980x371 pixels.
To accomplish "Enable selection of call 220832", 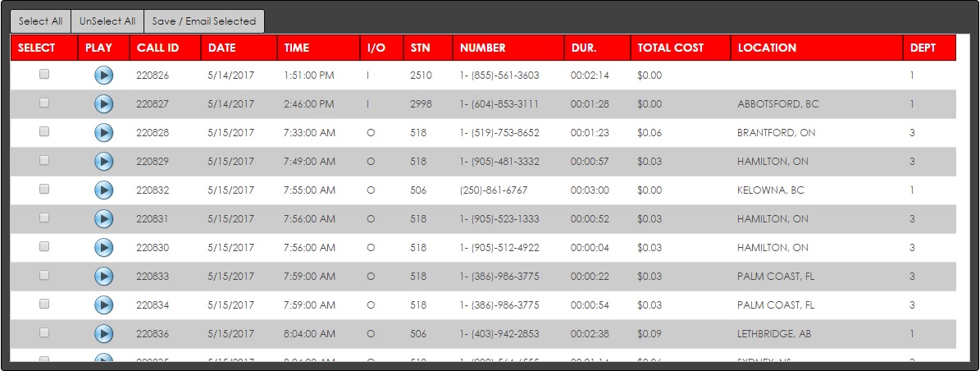I will (44, 189).
